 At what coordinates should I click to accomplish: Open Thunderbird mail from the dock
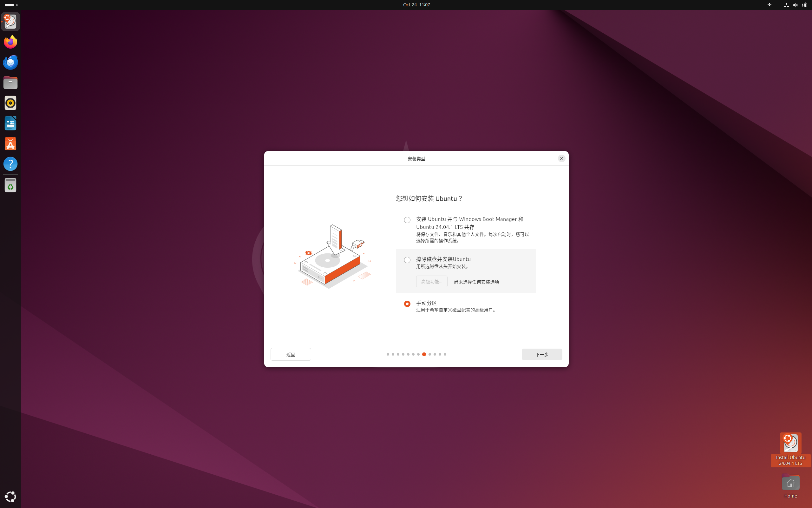pos(10,62)
